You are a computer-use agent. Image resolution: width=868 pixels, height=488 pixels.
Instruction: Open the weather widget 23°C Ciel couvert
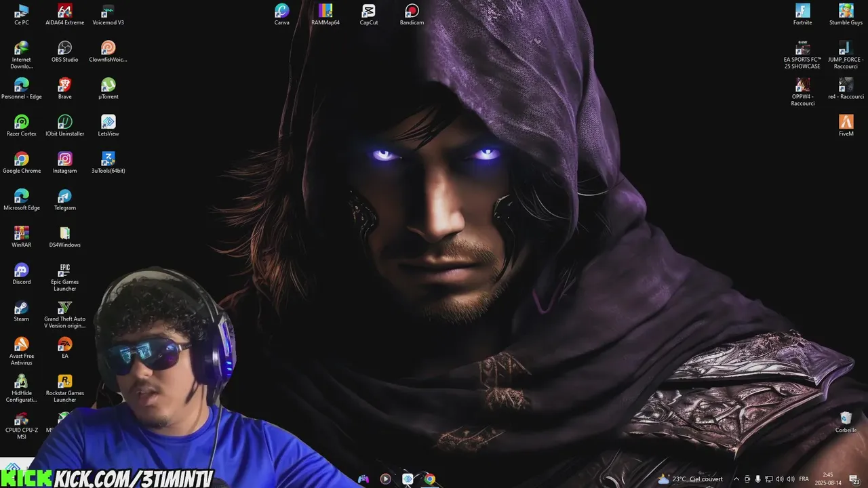pyautogui.click(x=690, y=479)
